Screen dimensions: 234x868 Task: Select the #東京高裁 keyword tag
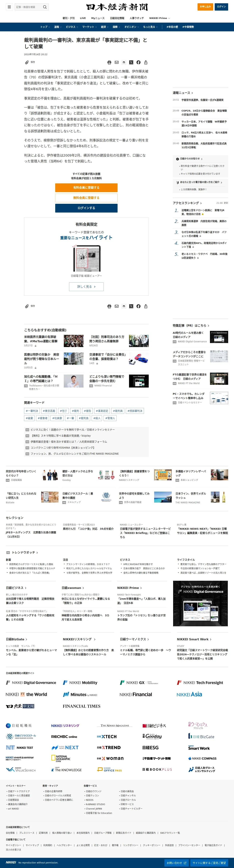(49, 411)
